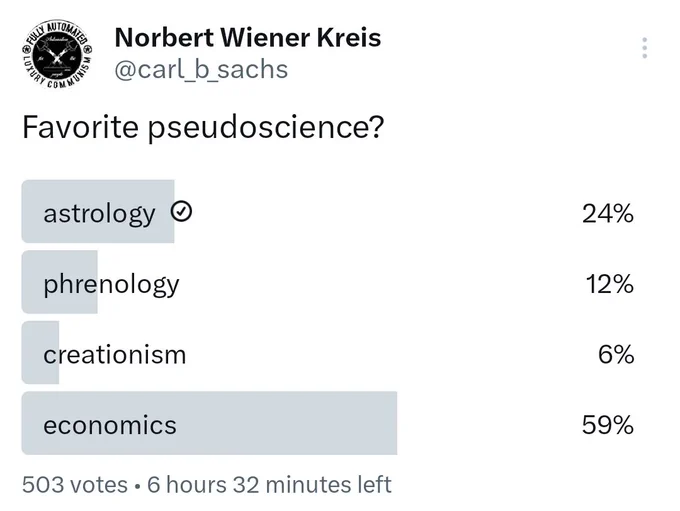Image resolution: width=680 pixels, height=511 pixels.
Task: Click the 503 votes count text
Action: 75,485
